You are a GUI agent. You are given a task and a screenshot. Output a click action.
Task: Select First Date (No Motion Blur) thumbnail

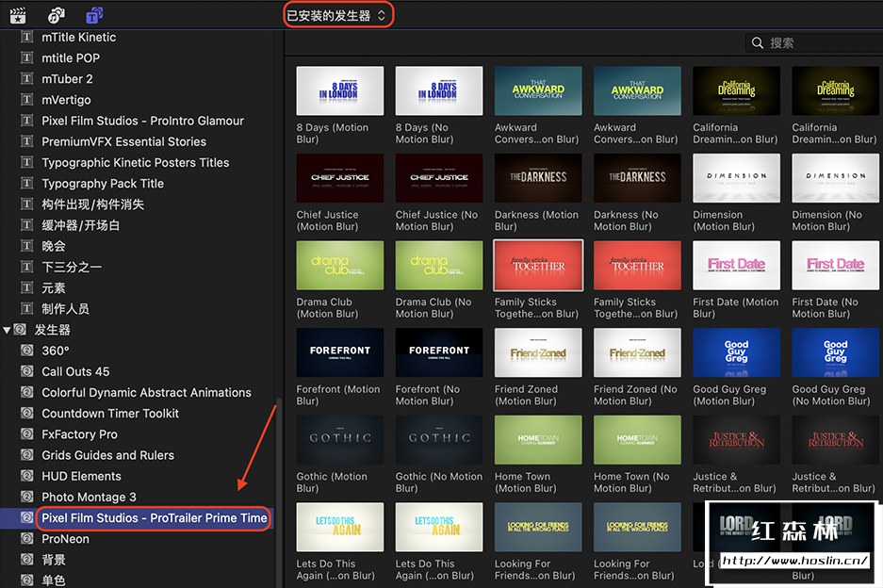pos(835,266)
